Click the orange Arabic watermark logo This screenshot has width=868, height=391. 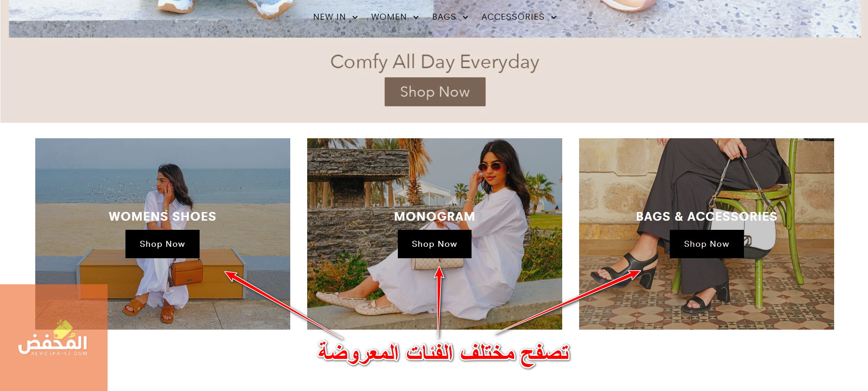click(54, 338)
